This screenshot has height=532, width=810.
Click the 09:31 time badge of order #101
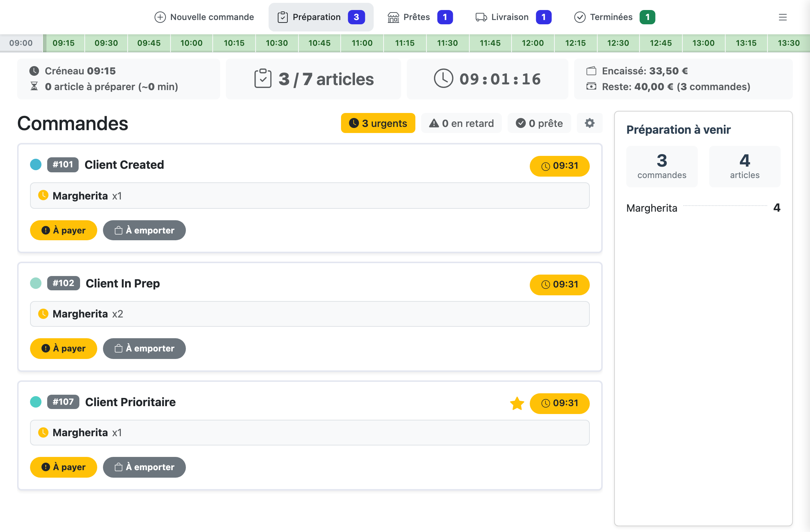[560, 166]
